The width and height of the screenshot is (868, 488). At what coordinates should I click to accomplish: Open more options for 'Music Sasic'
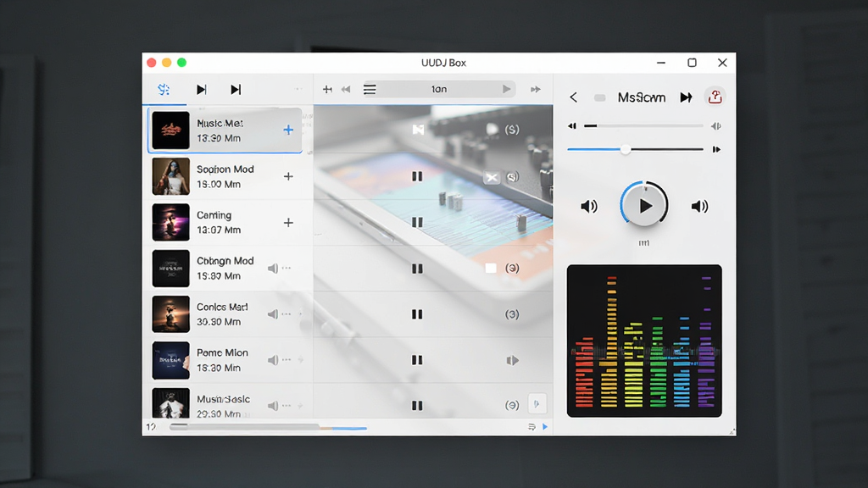pos(287,406)
